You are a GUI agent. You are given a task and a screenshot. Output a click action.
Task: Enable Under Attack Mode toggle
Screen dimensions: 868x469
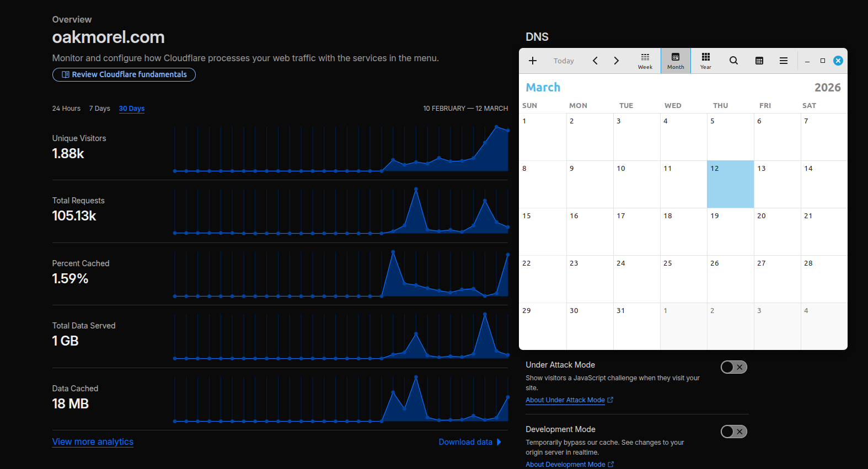[733, 367]
